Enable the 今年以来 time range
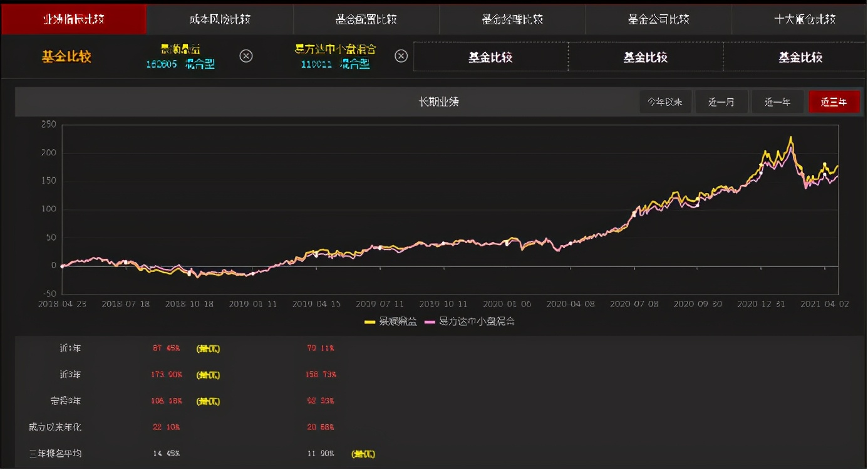The height and width of the screenshot is (470, 868). [x=665, y=101]
